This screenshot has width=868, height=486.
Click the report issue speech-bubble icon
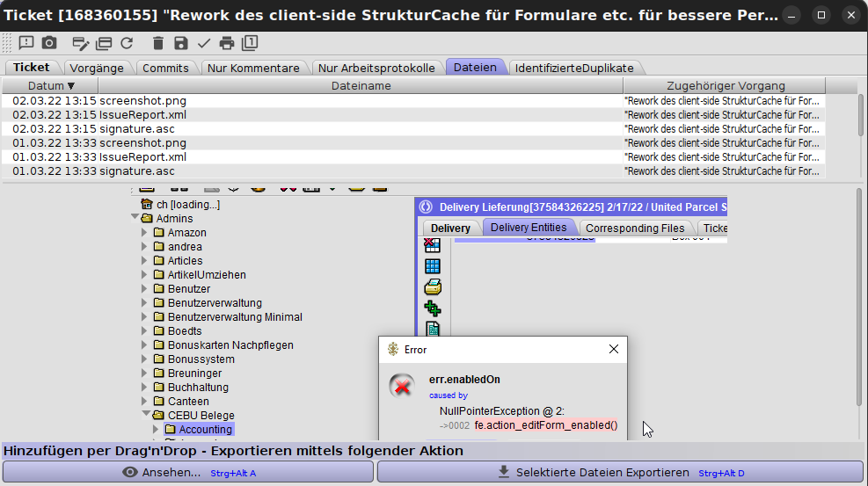click(x=26, y=43)
